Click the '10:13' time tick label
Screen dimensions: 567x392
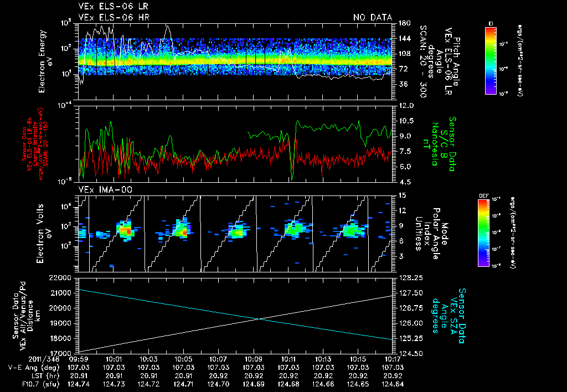[x=323, y=359]
